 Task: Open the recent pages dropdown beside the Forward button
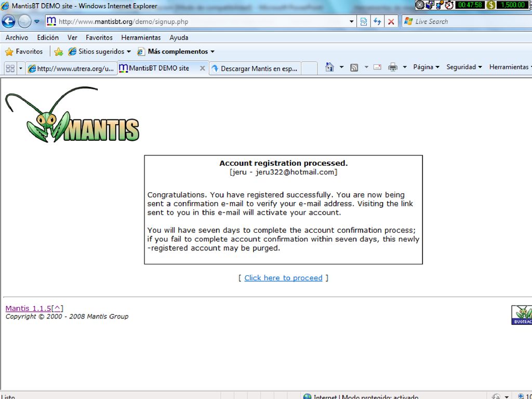(37, 21)
